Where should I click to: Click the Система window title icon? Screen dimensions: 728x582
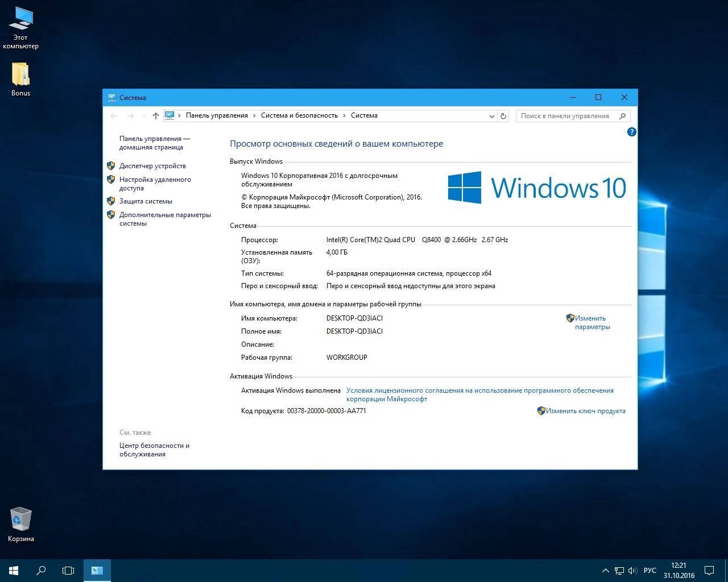click(111, 97)
